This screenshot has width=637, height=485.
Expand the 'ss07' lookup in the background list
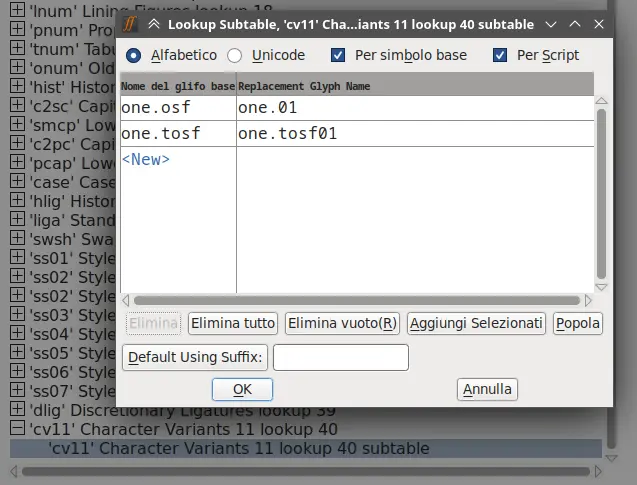coord(17,390)
